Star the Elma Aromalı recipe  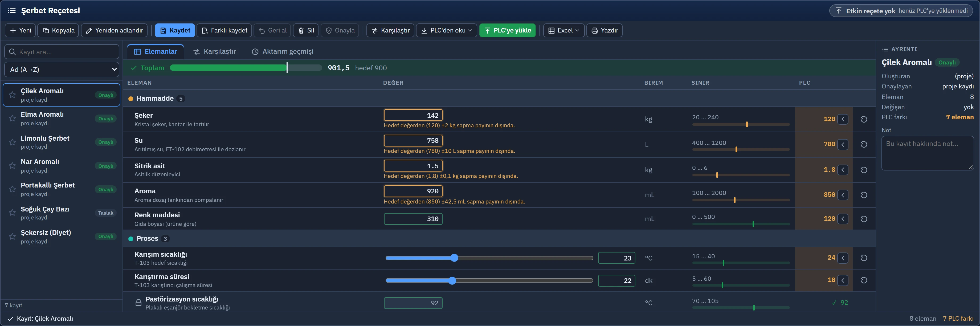12,118
